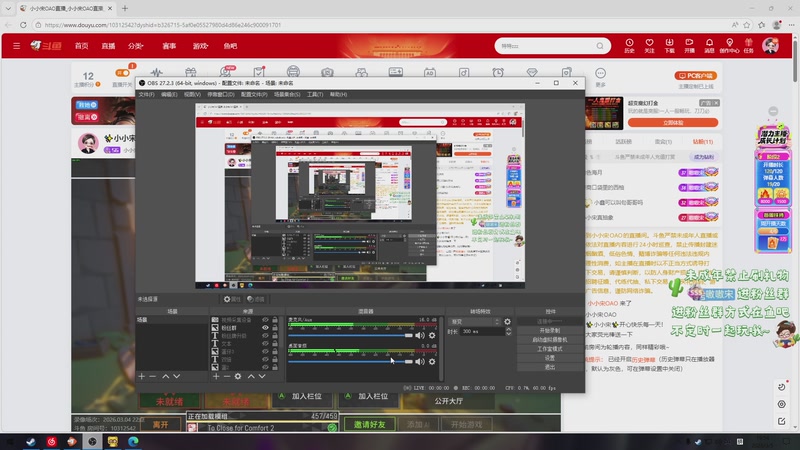Toggle lock of 粉丝群 source

pyautogui.click(x=275, y=328)
